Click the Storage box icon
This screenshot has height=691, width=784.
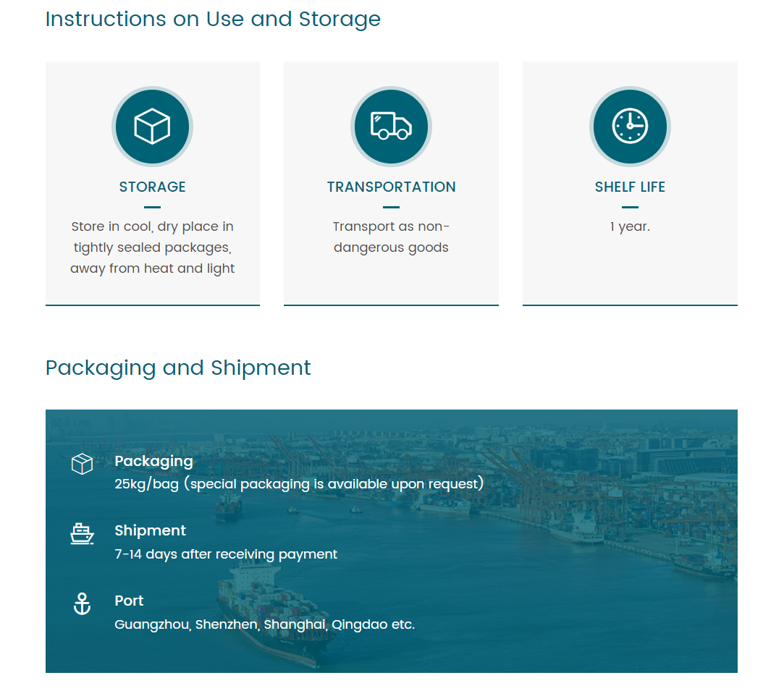152,127
